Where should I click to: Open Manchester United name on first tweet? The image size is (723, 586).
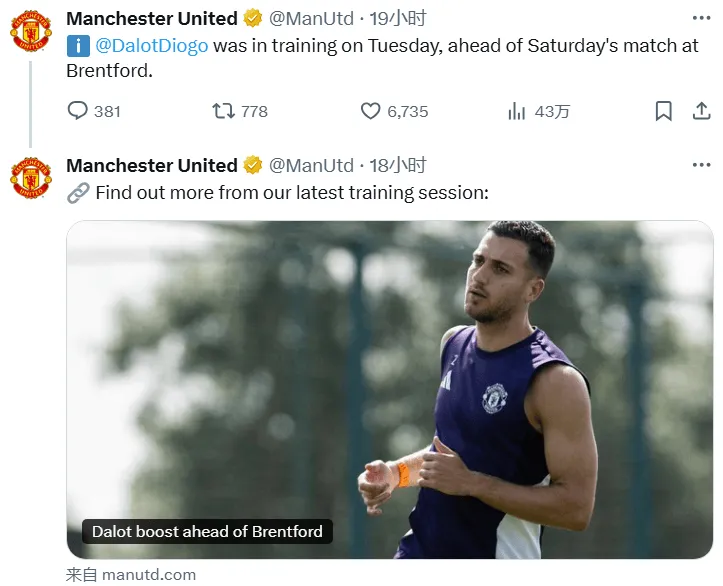point(151,18)
